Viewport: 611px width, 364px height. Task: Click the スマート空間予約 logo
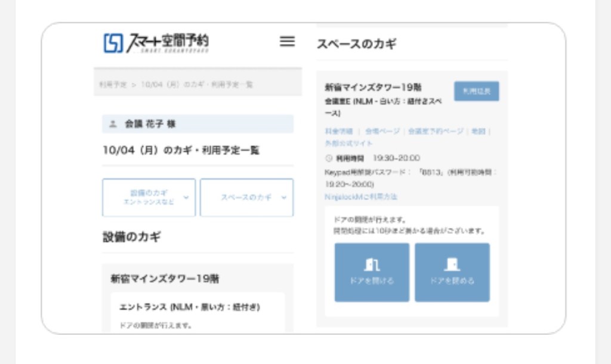pos(156,43)
